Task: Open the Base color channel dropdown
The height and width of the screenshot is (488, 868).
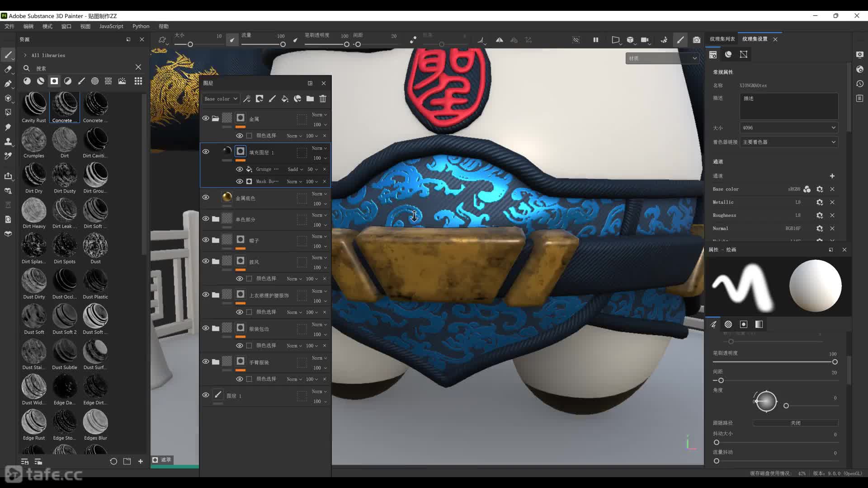Action: click(221, 99)
